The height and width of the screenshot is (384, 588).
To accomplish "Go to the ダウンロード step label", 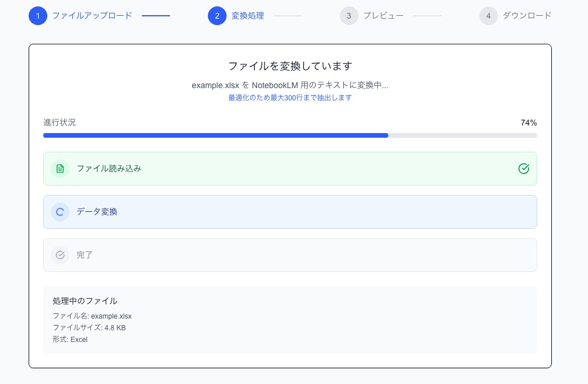I will tap(527, 16).
